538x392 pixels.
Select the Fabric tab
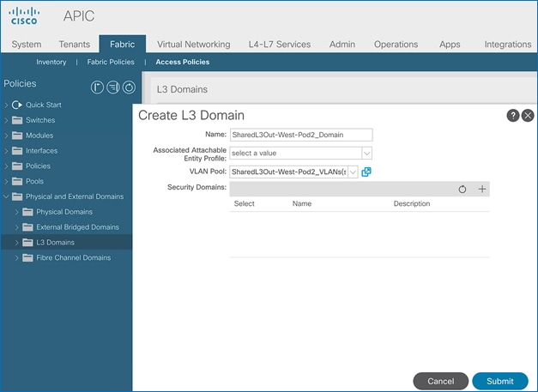[x=123, y=44]
